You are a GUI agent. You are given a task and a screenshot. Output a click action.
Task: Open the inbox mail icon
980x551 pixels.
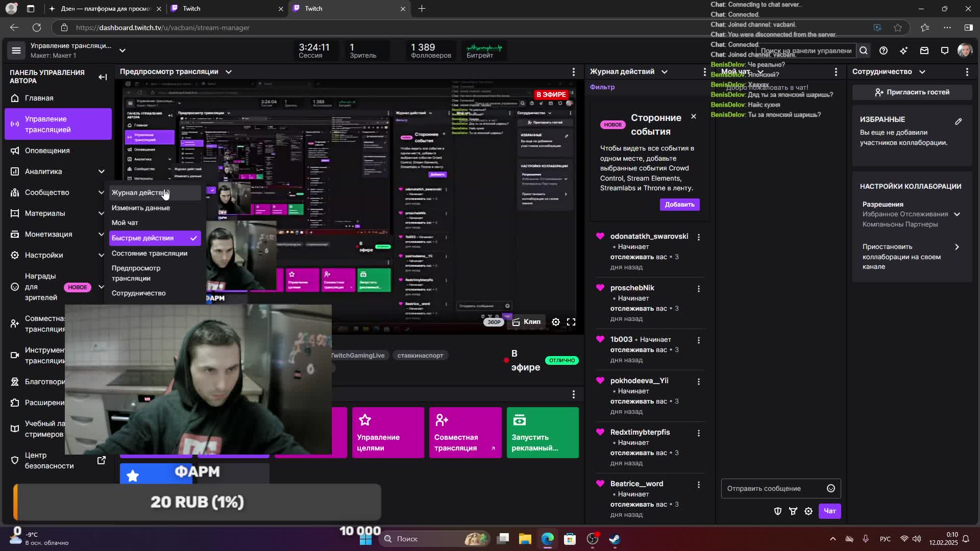pyautogui.click(x=924, y=51)
